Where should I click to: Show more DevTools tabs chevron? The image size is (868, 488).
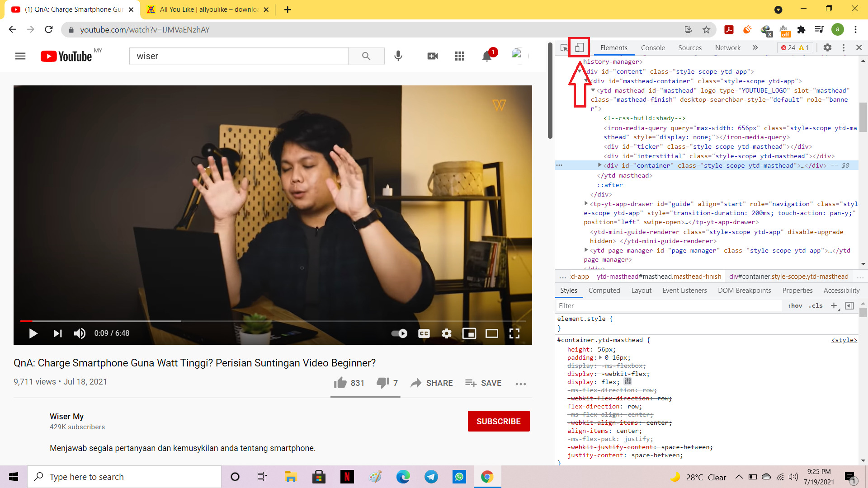[x=755, y=47]
